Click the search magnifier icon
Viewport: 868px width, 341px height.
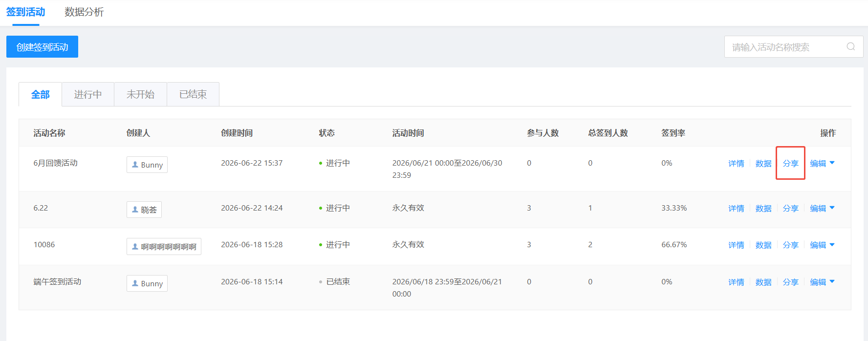[850, 46]
